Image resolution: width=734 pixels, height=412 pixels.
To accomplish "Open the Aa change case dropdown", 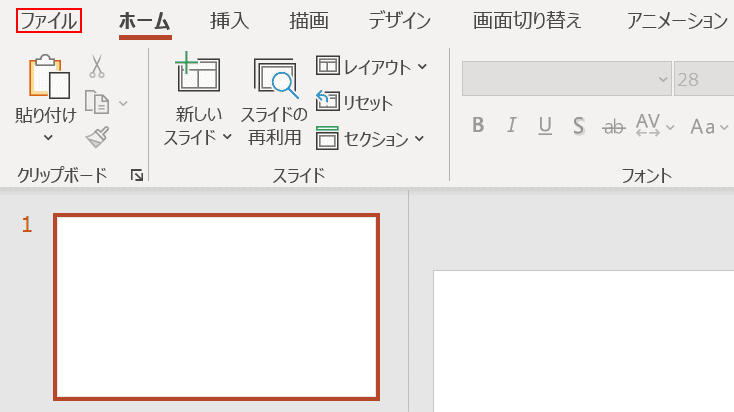I will 709,126.
